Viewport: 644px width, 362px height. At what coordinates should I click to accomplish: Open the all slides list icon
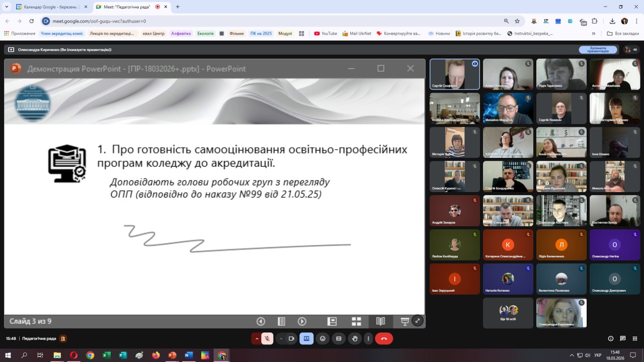281,321
